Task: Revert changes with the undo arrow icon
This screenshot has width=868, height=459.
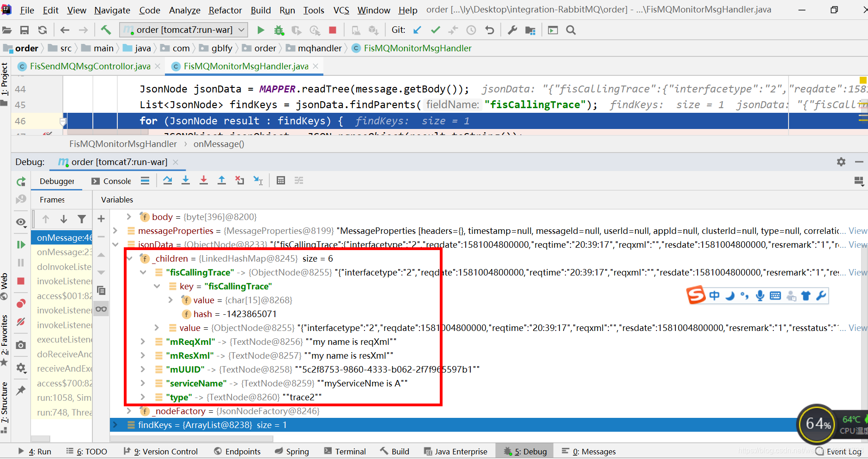Action: click(x=490, y=30)
